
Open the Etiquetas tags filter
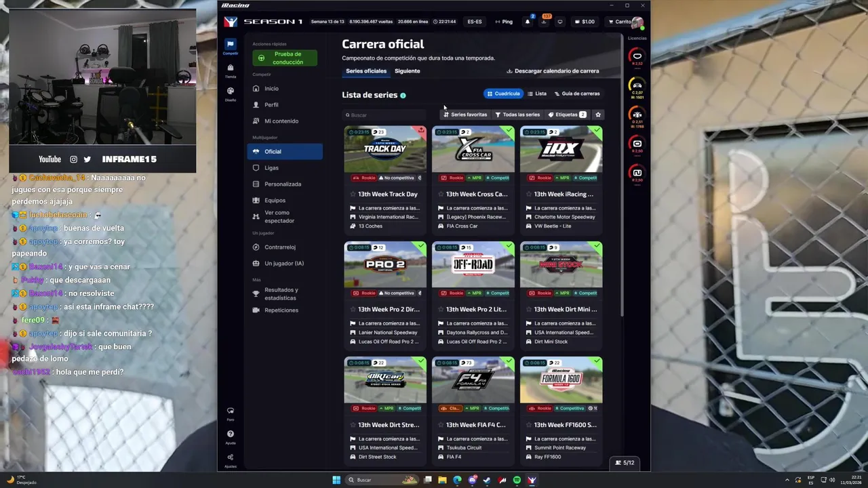567,115
